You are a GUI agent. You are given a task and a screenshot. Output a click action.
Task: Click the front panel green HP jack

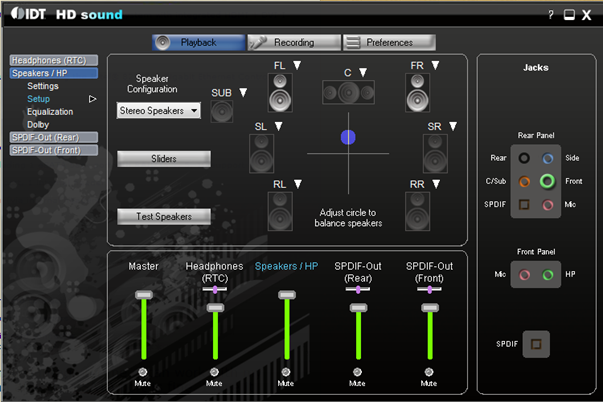point(548,275)
